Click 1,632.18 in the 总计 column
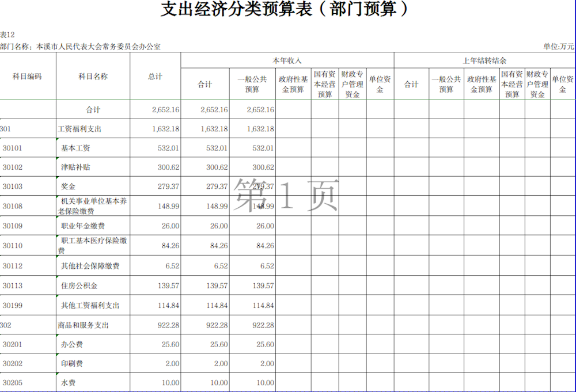 (x=166, y=129)
